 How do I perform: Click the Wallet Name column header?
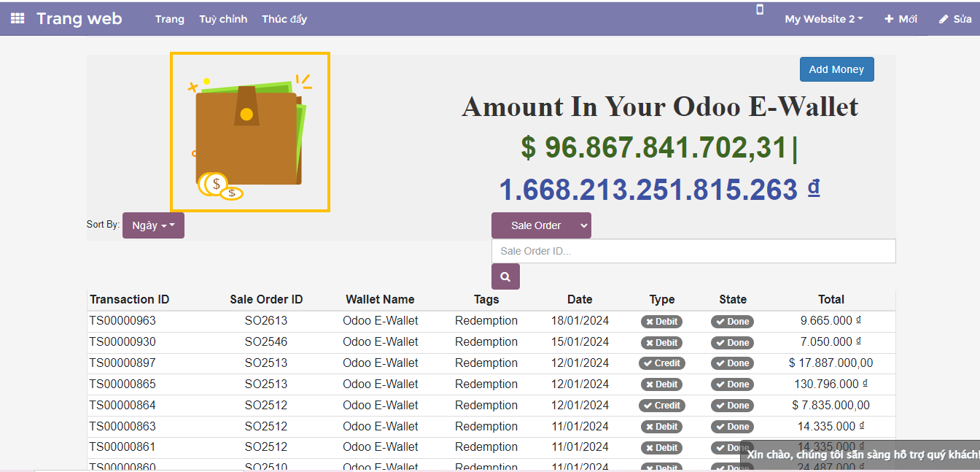click(380, 299)
